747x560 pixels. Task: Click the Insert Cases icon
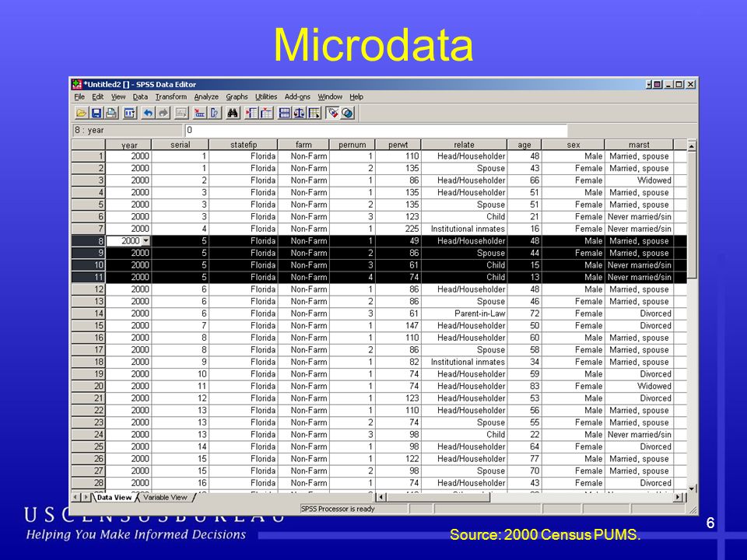point(251,113)
